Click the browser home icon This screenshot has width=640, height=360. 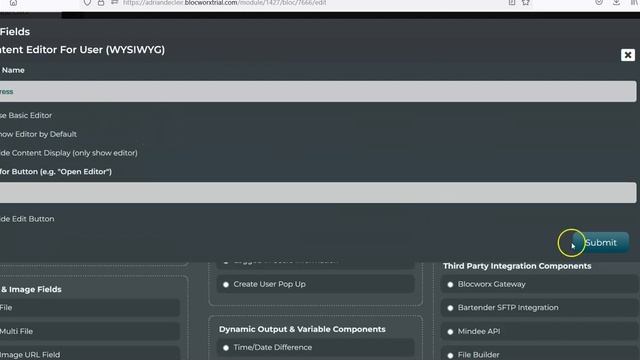pyautogui.click(x=13, y=2)
